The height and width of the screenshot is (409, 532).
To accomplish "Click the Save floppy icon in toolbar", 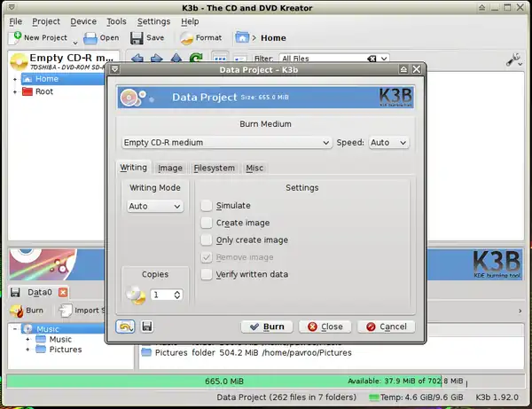I will (137, 38).
